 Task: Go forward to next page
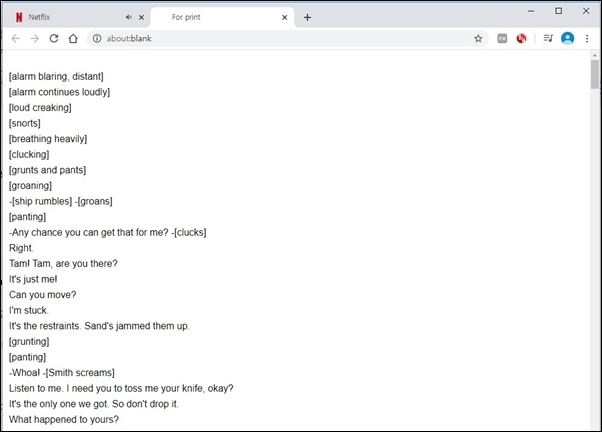35,38
